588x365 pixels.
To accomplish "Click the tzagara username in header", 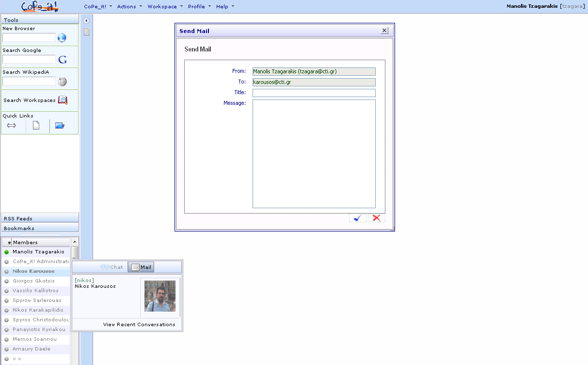I will click(572, 6).
